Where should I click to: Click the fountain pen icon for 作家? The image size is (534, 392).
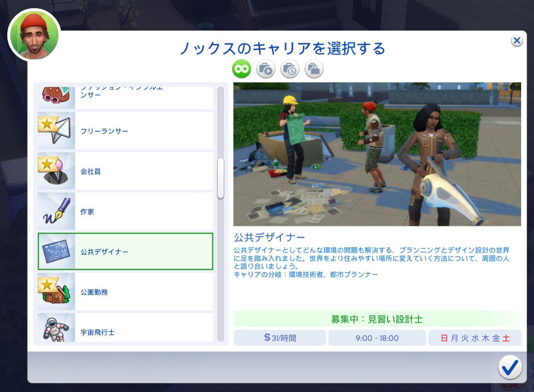[x=56, y=211]
